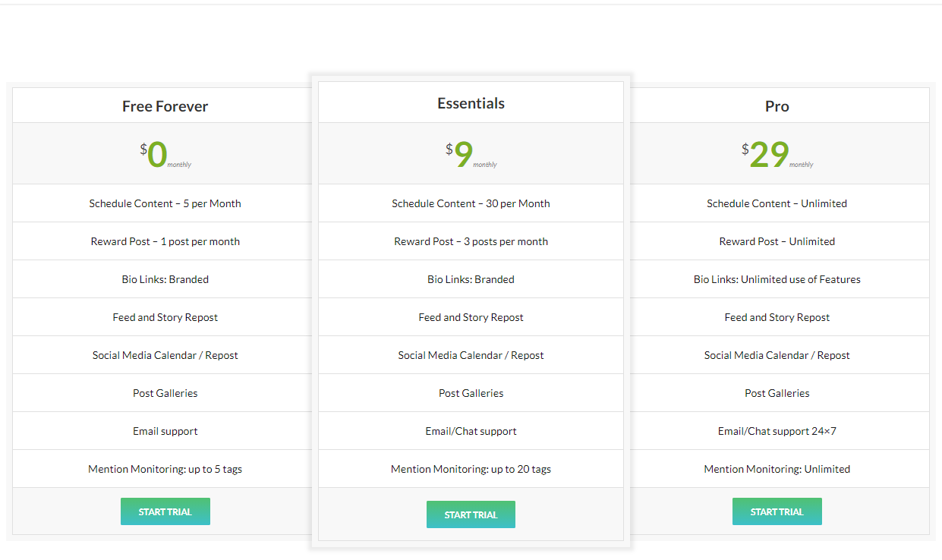The width and height of the screenshot is (942, 560).
Task: Click 'Social Media Calendar / Repost' in Pro
Action: tap(777, 355)
